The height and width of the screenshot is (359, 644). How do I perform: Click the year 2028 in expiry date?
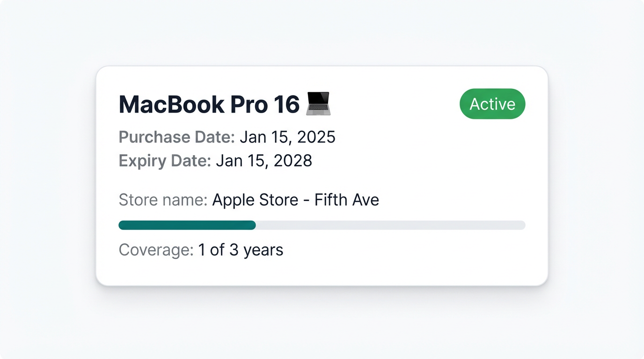tap(293, 161)
